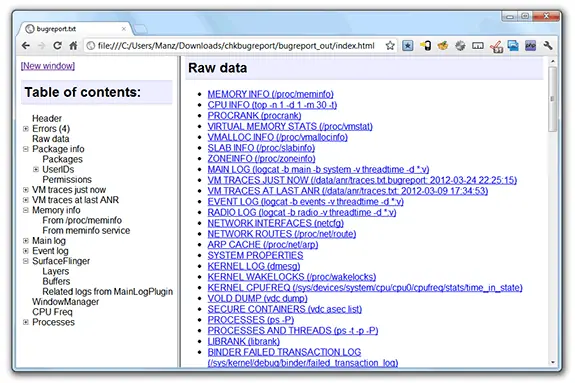Viewport: 575px width, 383px height.
Task: Open the KERNEL WAKELOCKS link
Action: tap(292, 277)
